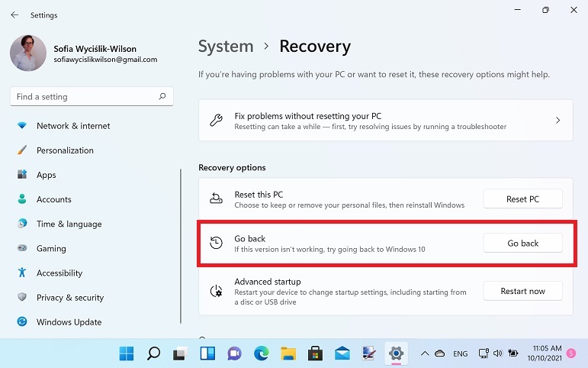
Task: Click the Network & internet wifi icon
Action: point(22,125)
